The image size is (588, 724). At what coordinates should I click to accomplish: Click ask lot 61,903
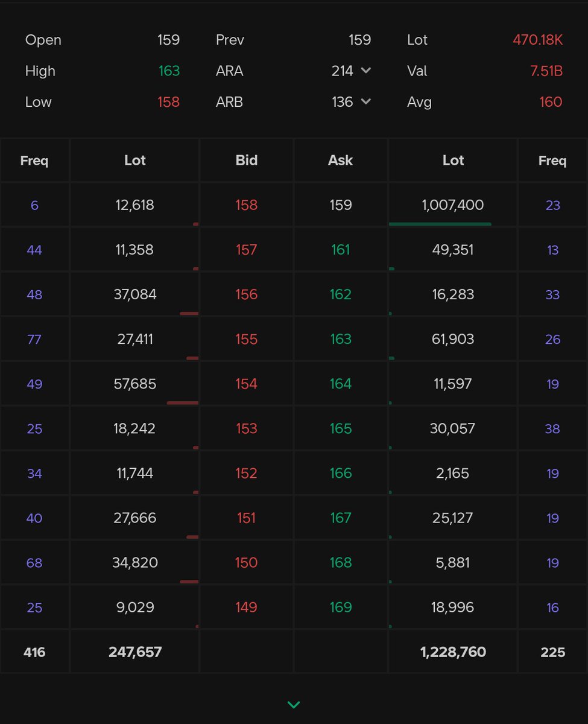(453, 339)
